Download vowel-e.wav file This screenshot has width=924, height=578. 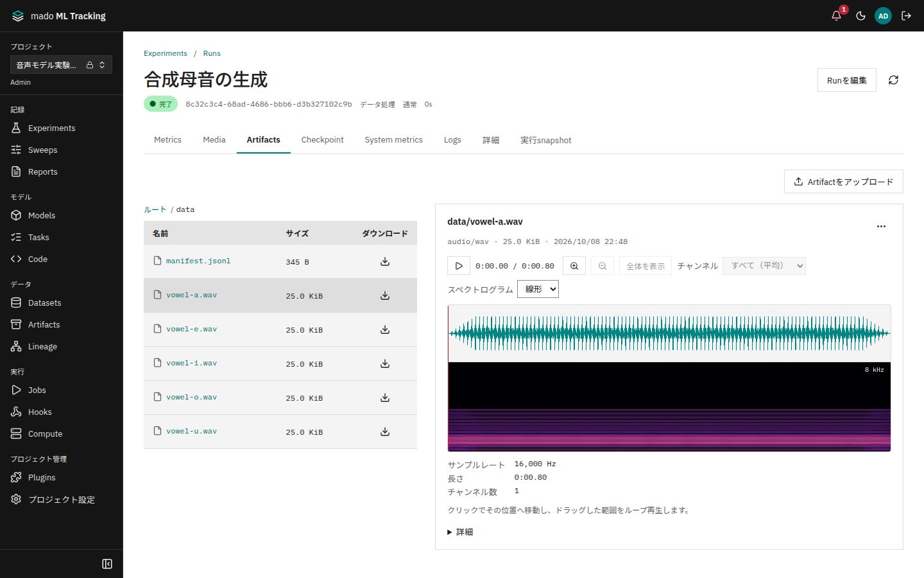coord(385,329)
